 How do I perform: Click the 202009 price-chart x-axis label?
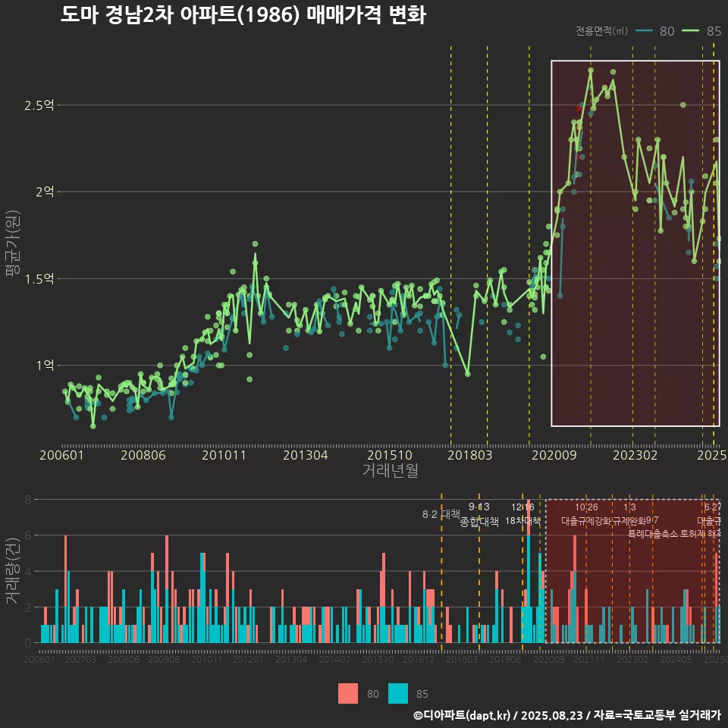tap(554, 455)
